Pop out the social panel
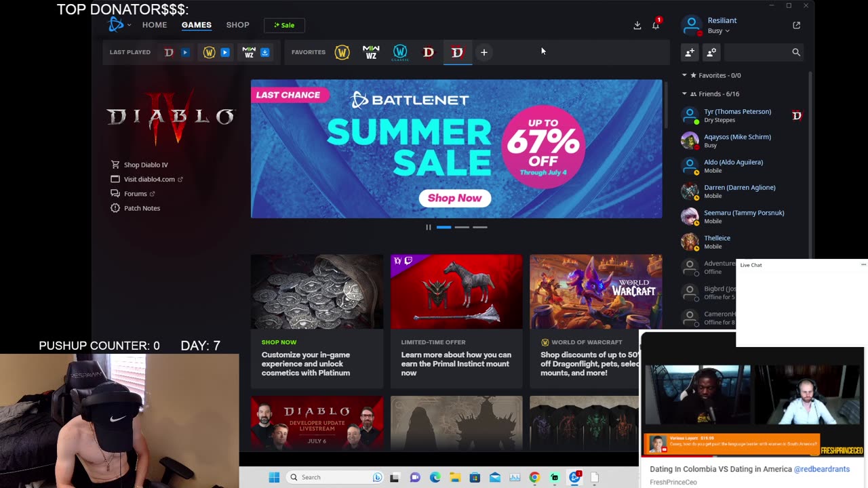868x488 pixels. coord(797,25)
